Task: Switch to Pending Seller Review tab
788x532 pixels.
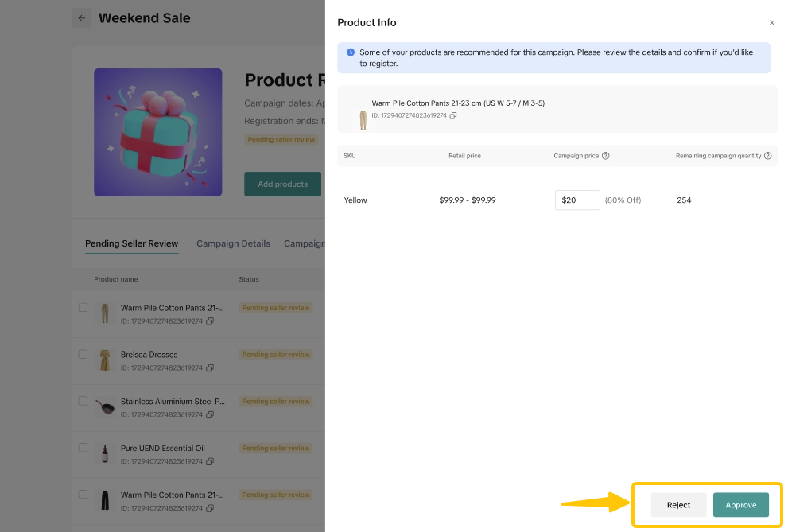Action: tap(132, 243)
